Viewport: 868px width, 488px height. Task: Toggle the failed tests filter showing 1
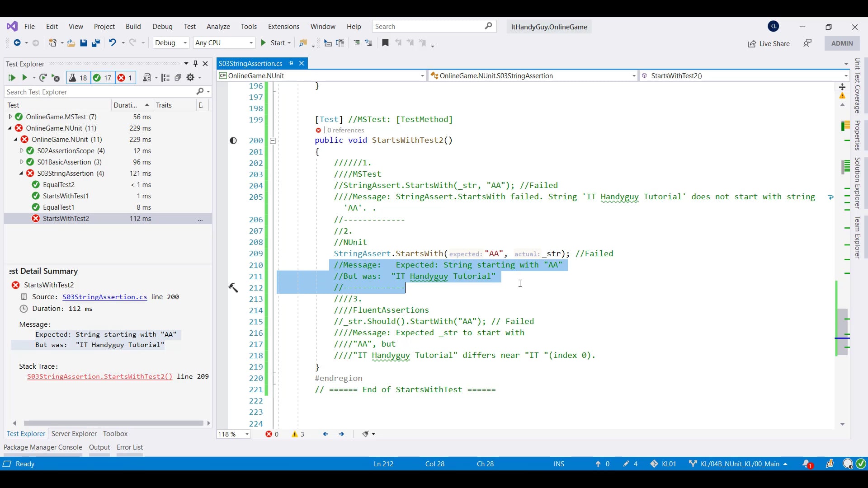125,78
